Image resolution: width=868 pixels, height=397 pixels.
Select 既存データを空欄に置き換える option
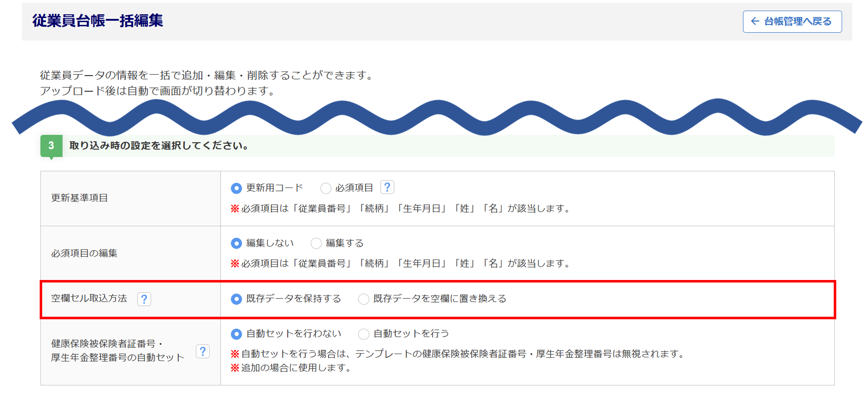[x=363, y=299]
